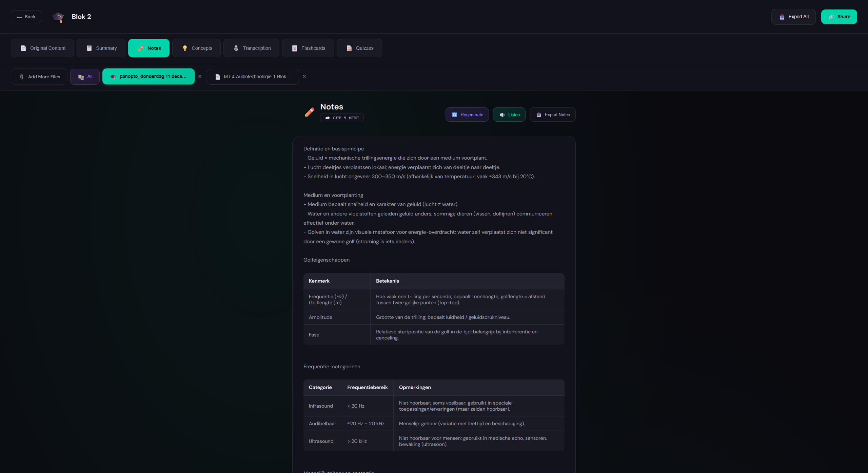Switch to the Summary tab

point(101,48)
